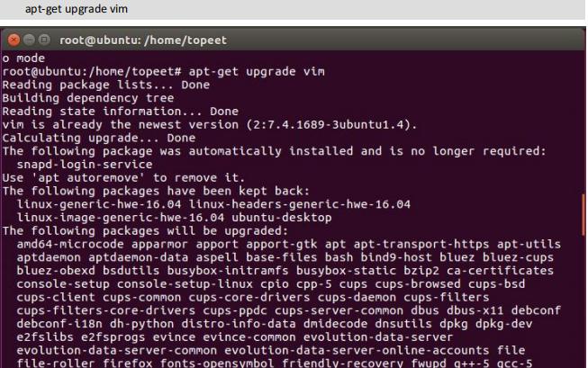
Task: Click the vim version string 2:7.4.1689-3ubuntu1.4
Action: tap(331, 124)
